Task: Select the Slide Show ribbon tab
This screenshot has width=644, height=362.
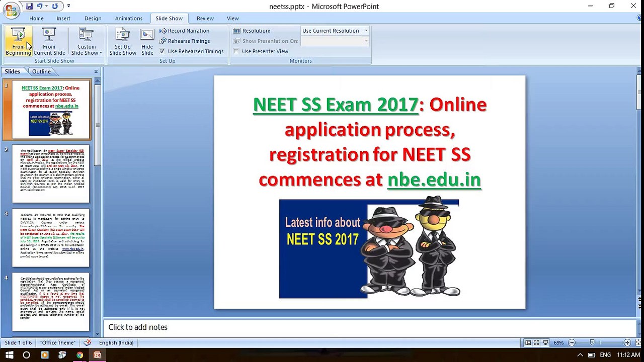Action: pyautogui.click(x=169, y=18)
